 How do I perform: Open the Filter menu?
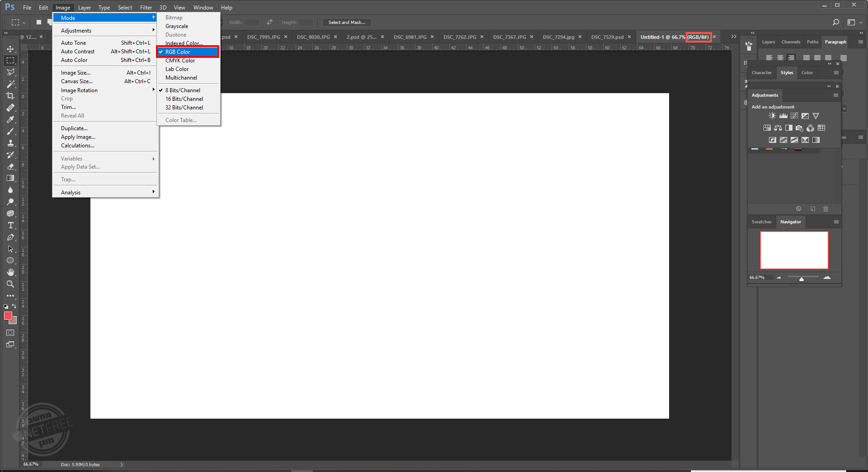click(x=146, y=8)
